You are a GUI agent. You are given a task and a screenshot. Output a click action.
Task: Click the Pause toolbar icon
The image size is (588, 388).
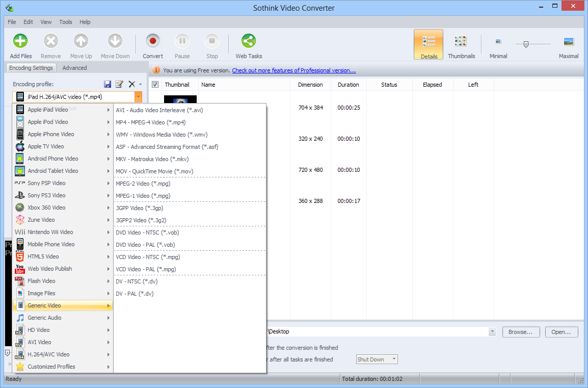(182, 41)
